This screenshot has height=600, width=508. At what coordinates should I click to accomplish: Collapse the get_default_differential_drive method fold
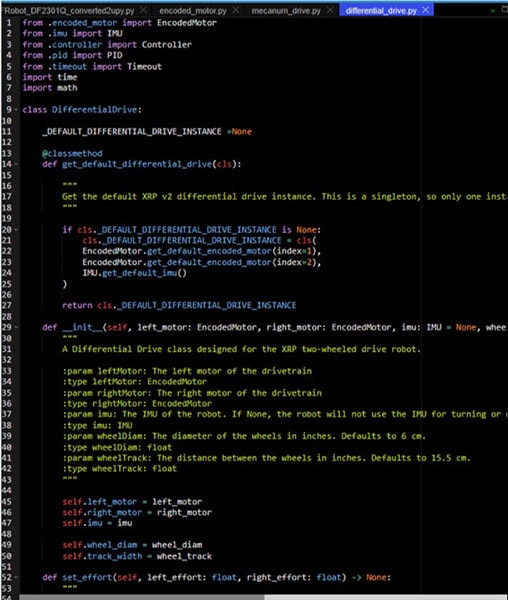(16, 164)
